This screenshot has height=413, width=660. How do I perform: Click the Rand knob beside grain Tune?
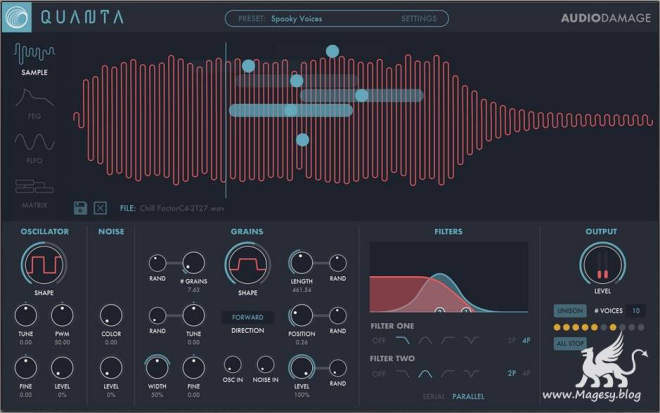pos(157,316)
